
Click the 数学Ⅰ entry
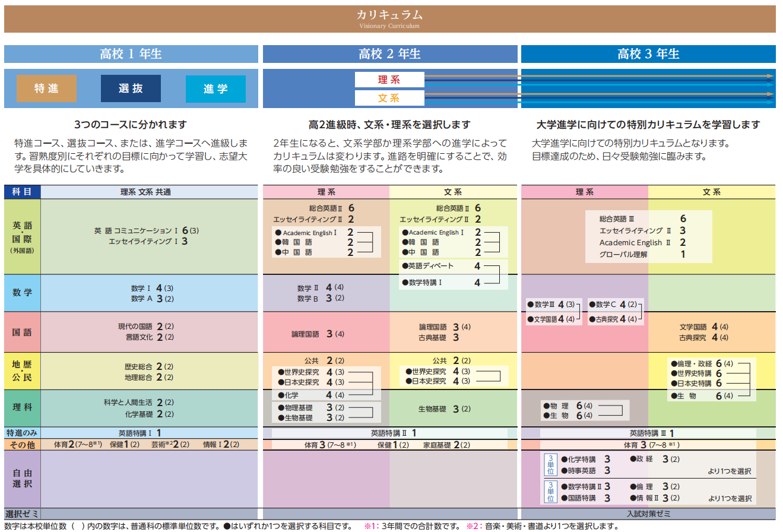point(152,288)
